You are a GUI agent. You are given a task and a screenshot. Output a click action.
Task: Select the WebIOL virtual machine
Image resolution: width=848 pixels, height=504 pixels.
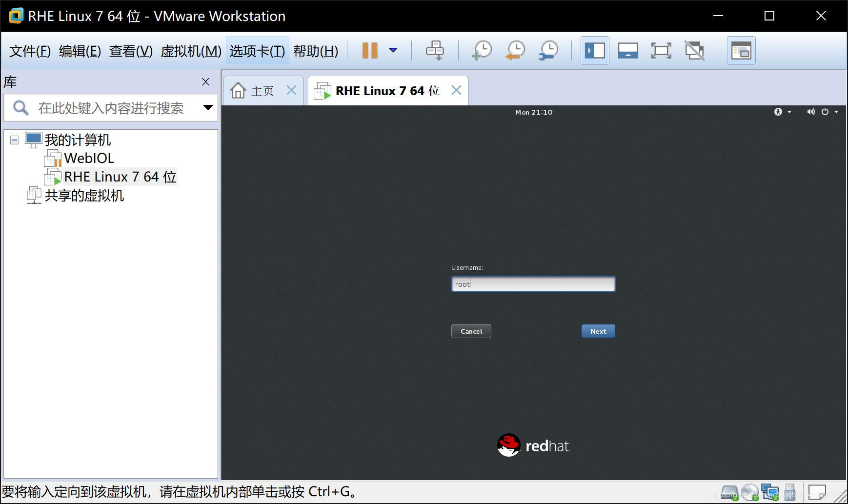[x=89, y=158]
